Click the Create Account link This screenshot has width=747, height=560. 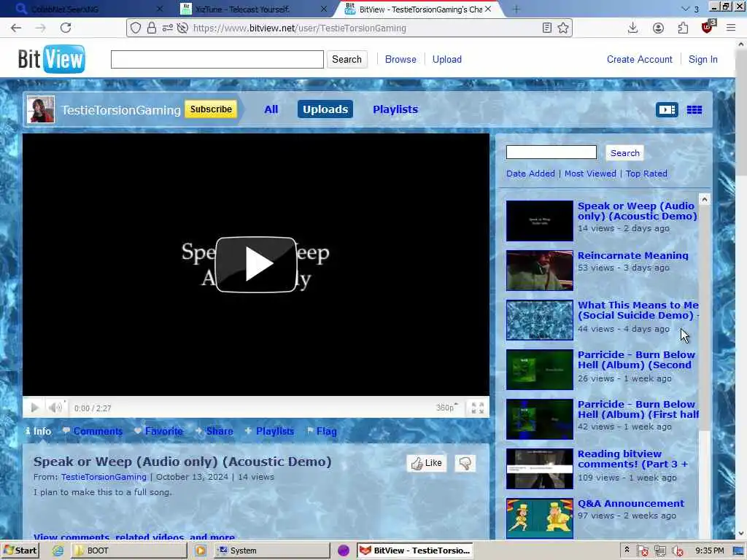(639, 60)
